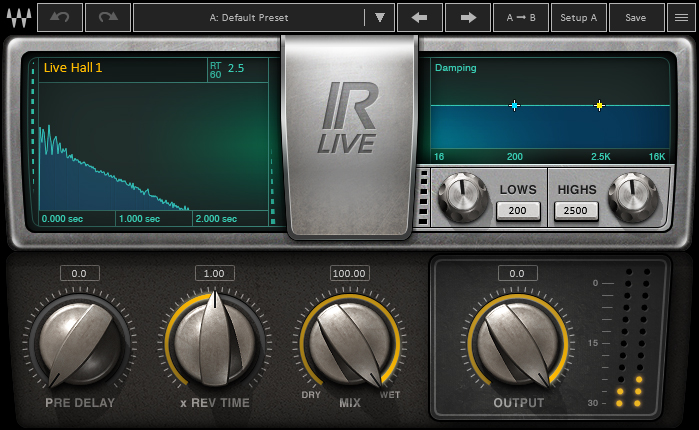
Task: Click the Save menu button
Action: tap(636, 18)
